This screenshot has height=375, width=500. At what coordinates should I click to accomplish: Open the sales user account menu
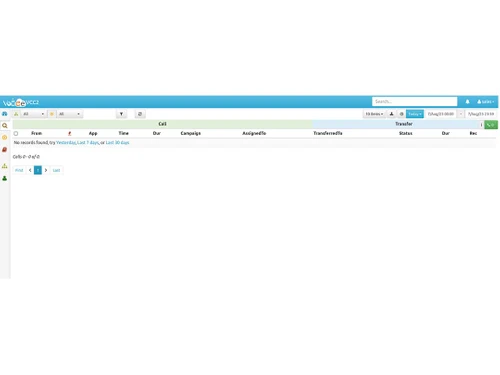tap(485, 102)
